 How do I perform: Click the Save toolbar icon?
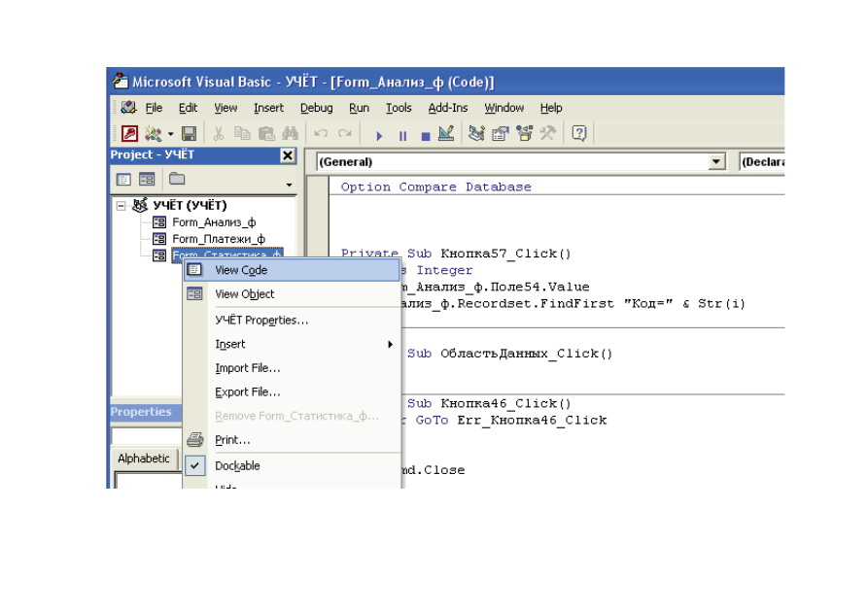coord(189,133)
